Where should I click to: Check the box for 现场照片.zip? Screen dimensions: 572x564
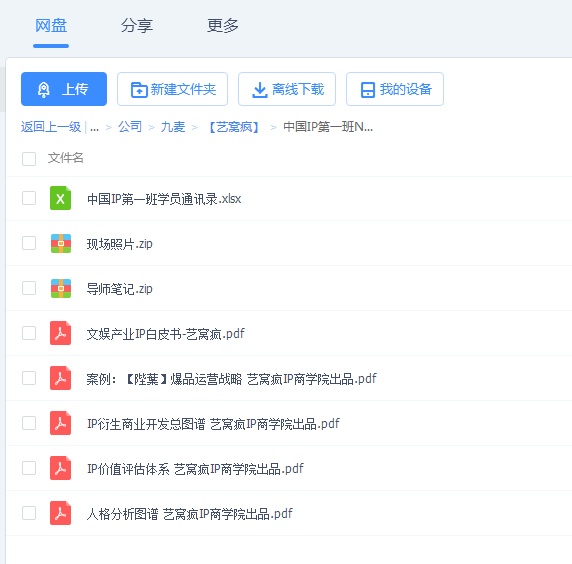29,243
